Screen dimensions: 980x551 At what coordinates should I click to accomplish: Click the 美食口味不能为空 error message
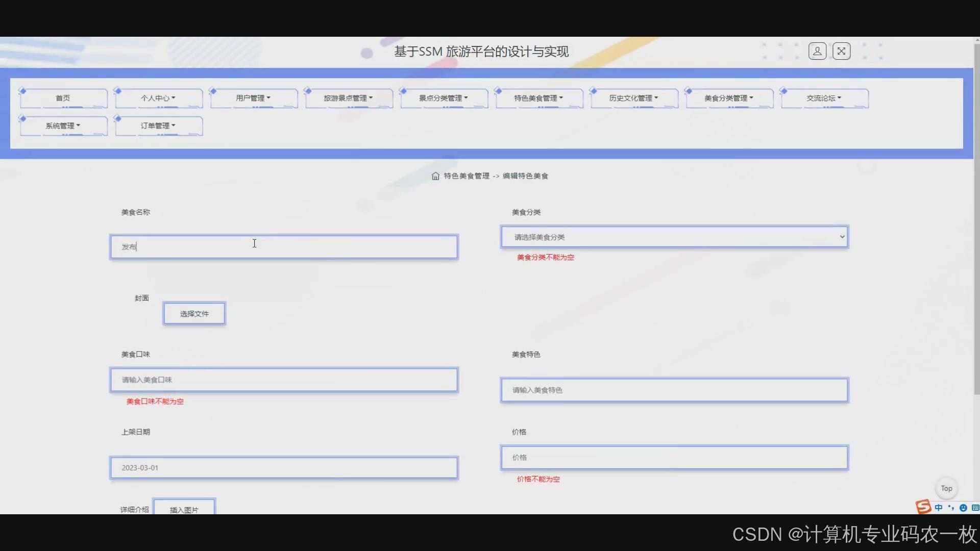(155, 402)
